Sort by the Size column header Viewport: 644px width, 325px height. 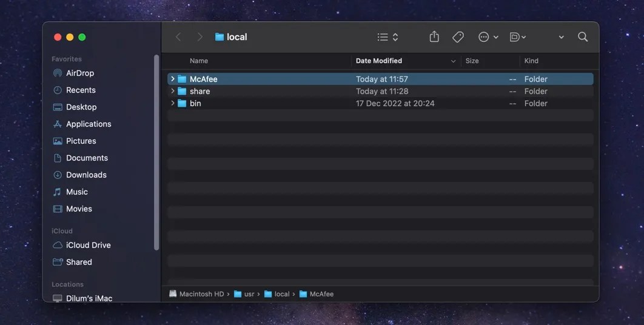[x=472, y=61]
